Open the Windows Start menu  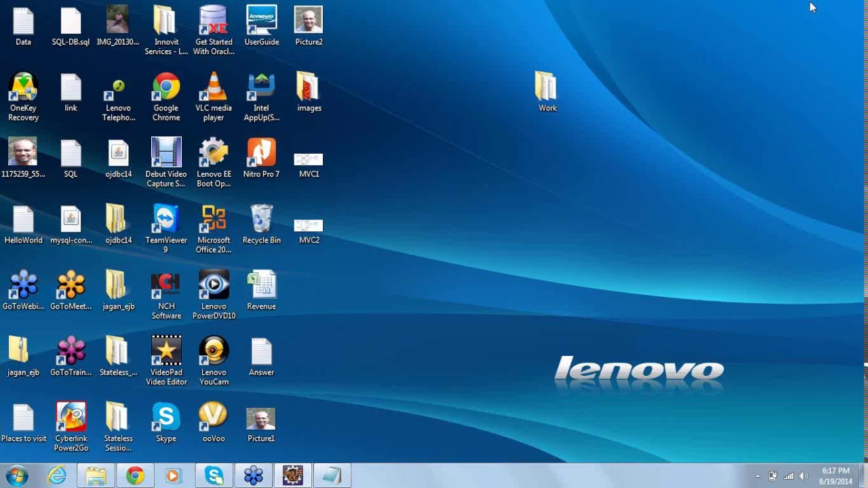(x=16, y=476)
